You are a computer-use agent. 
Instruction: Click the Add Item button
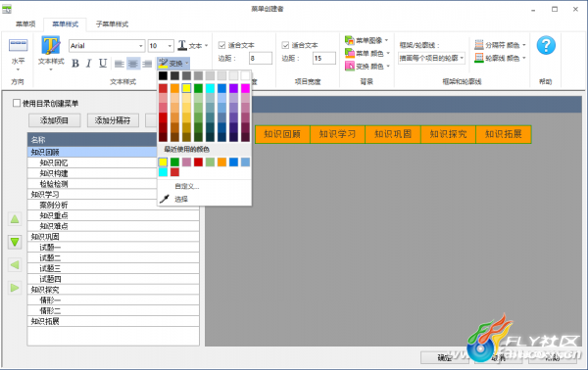tap(54, 120)
